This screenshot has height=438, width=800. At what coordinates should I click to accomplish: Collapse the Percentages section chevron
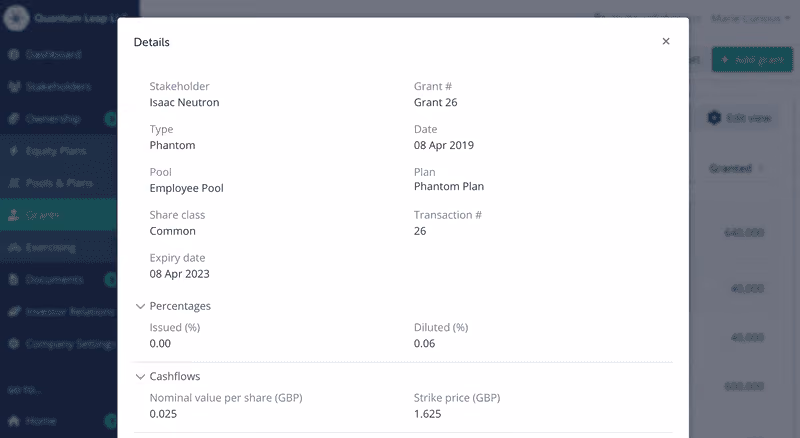click(x=140, y=306)
